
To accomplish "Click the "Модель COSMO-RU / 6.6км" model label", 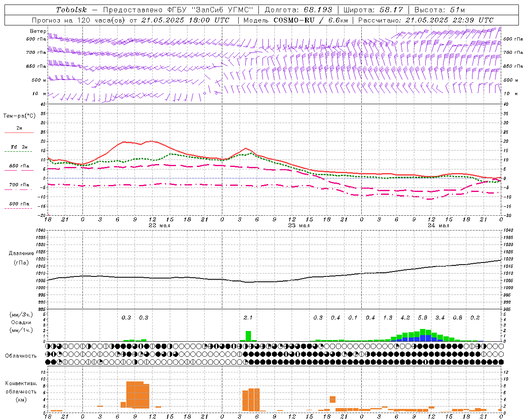I will [x=296, y=20].
